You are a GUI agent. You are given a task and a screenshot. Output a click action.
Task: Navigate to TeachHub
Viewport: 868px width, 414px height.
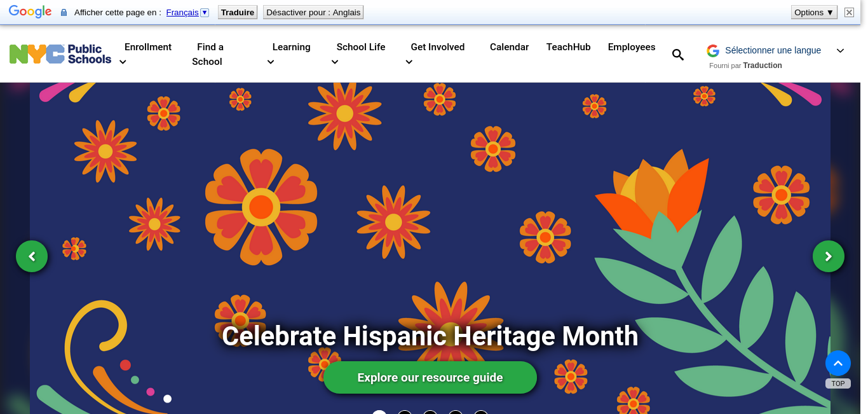(568, 47)
